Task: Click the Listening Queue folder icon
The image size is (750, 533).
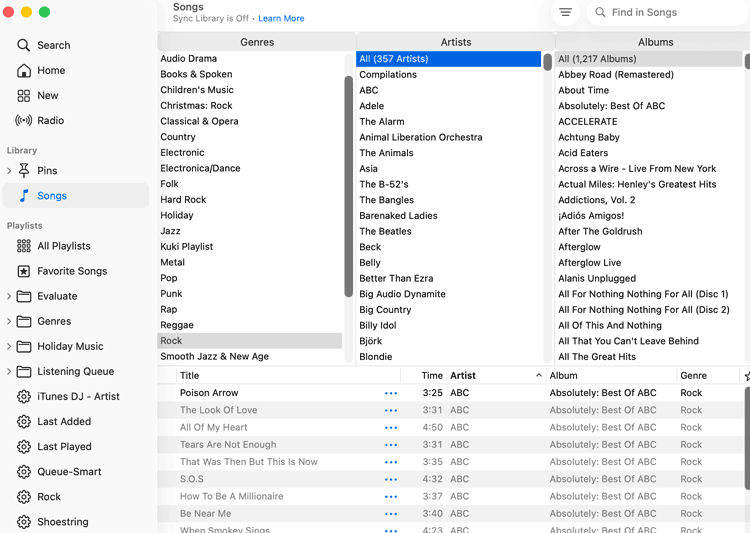Action: 23,371
